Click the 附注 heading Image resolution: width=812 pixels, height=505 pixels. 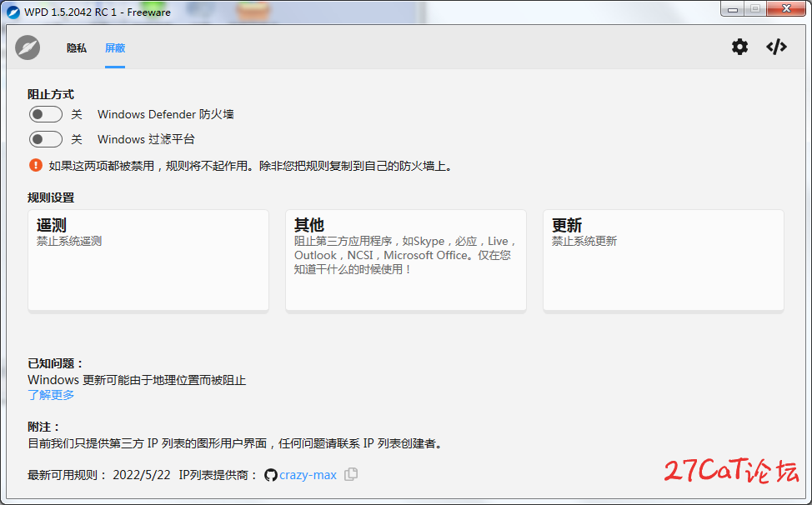point(44,427)
